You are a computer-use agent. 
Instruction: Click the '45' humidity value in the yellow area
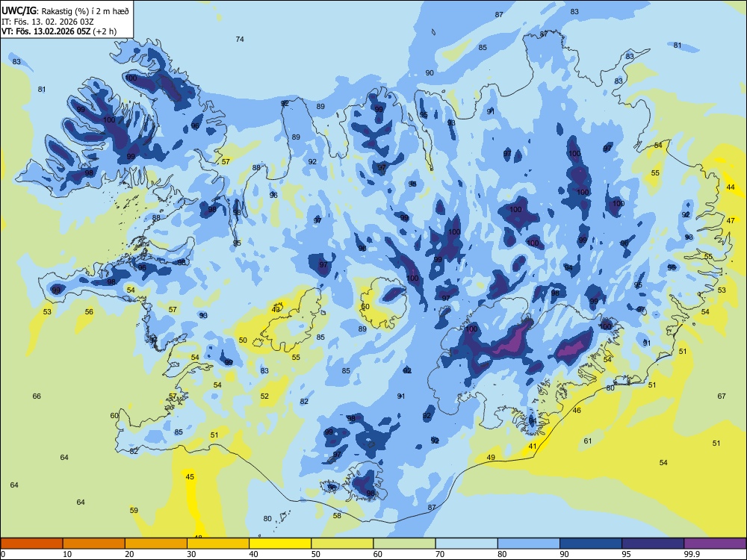190,476
